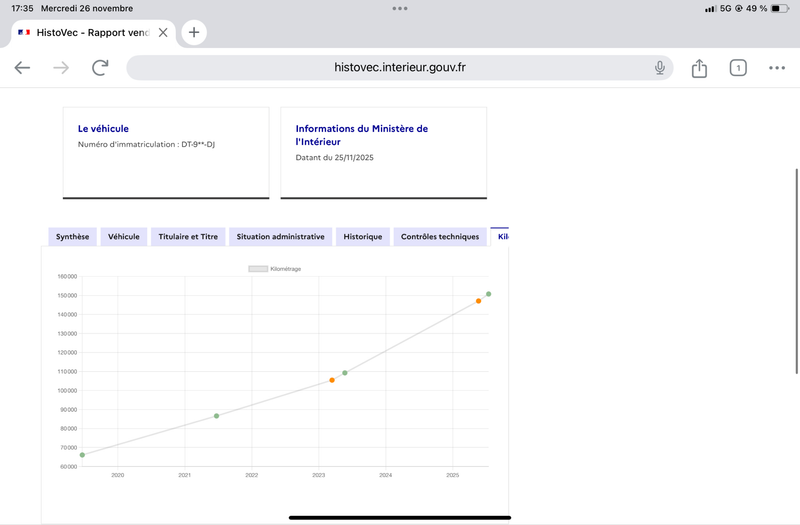
Task: Go to the Historique tab
Action: click(x=362, y=237)
